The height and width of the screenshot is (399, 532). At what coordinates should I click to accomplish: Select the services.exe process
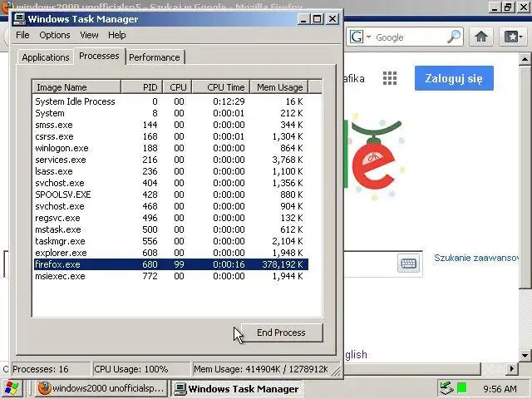click(171, 160)
